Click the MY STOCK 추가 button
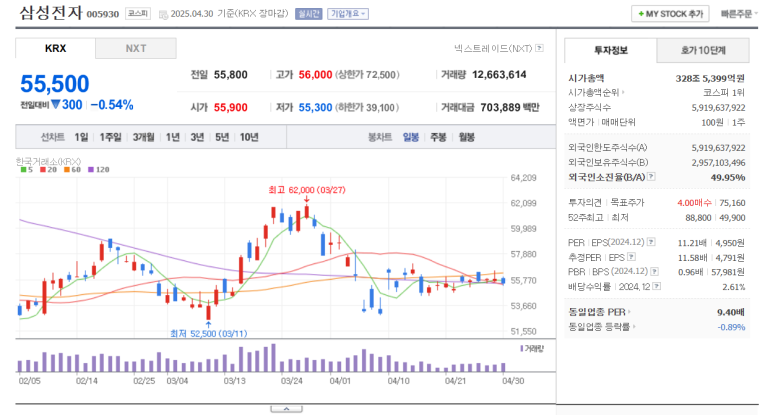The image size is (773, 415). tap(670, 14)
